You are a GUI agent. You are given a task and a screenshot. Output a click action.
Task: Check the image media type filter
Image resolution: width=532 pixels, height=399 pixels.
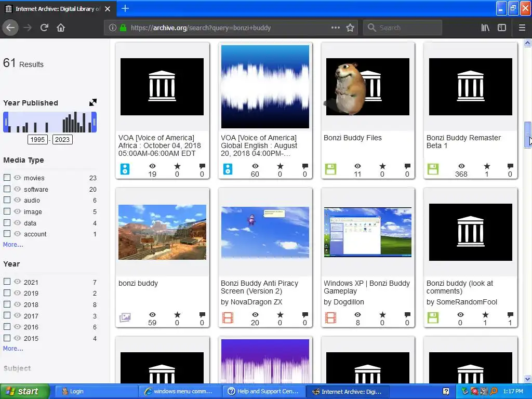click(7, 211)
